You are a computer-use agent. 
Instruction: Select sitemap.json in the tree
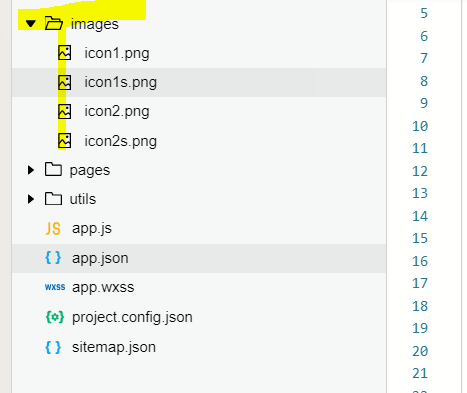[114, 347]
